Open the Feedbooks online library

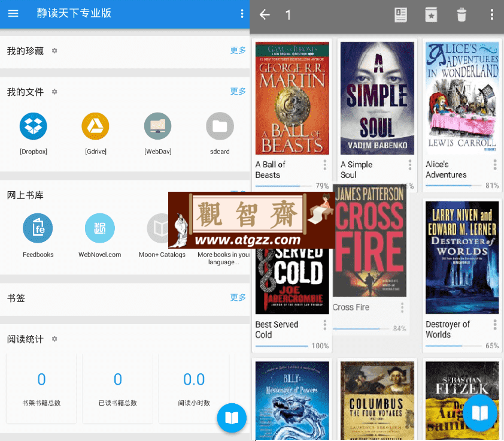coord(38,228)
